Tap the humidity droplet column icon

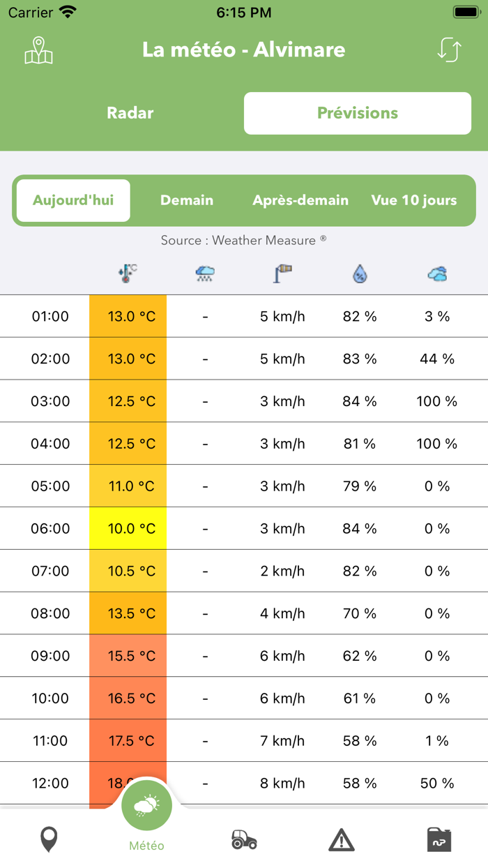[x=360, y=274]
